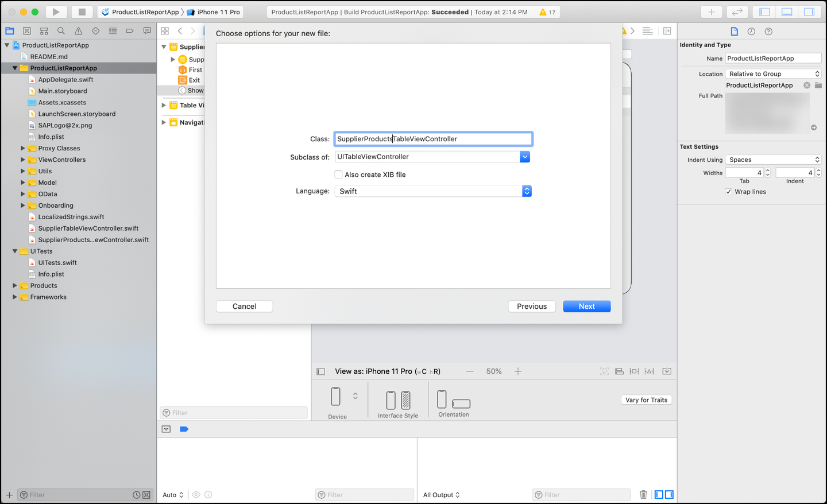
Task: Click the Run (play) button in toolbar
Action: 56,11
